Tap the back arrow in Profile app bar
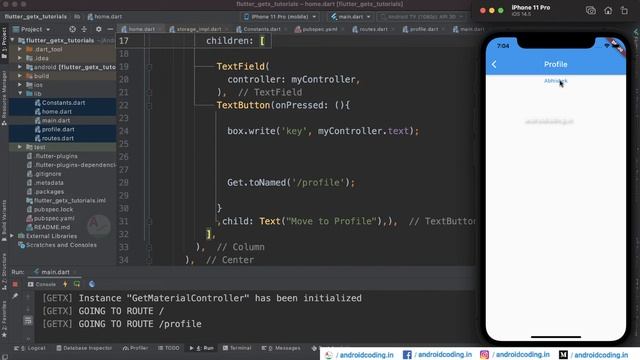Image resolution: width=640 pixels, height=360 pixels. click(x=494, y=64)
